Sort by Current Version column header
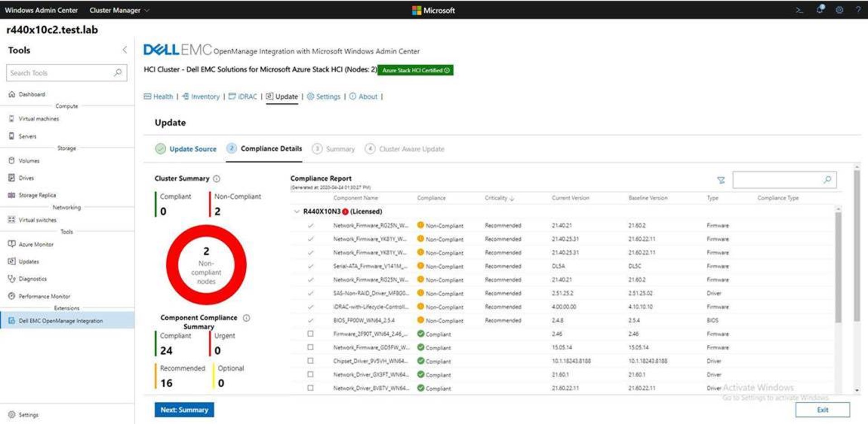Viewport: 868px width, 424px height. [571, 198]
